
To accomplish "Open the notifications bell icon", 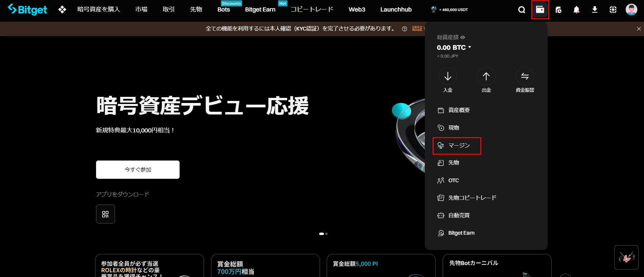I will point(577,10).
